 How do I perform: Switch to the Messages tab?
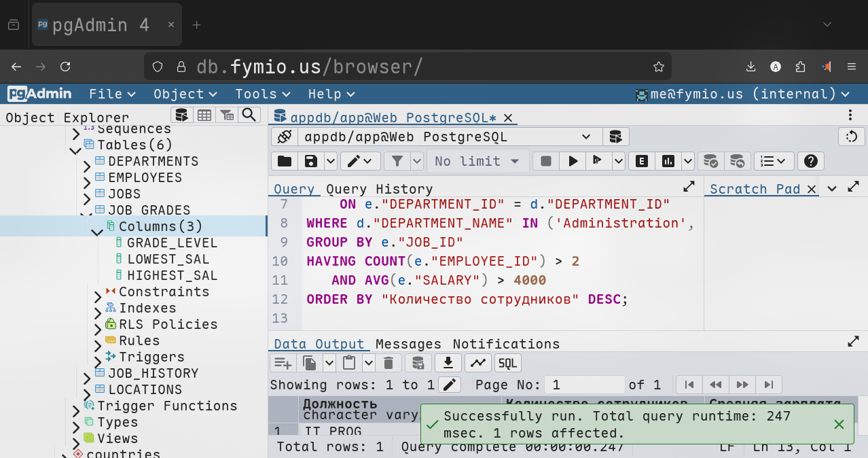point(408,344)
